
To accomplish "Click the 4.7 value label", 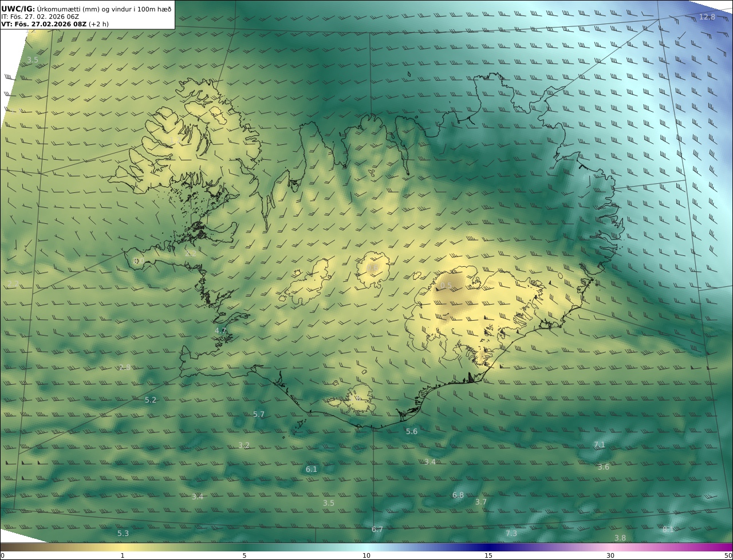I will (x=220, y=331).
